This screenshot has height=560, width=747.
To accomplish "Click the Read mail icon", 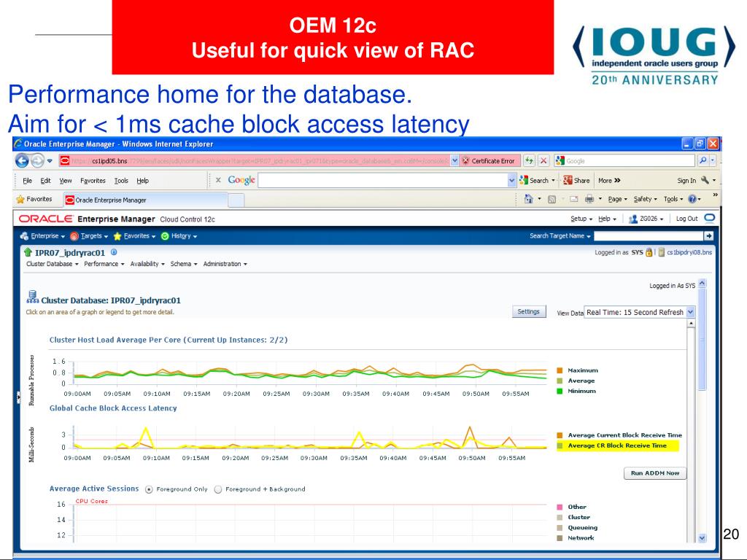I will (573, 199).
